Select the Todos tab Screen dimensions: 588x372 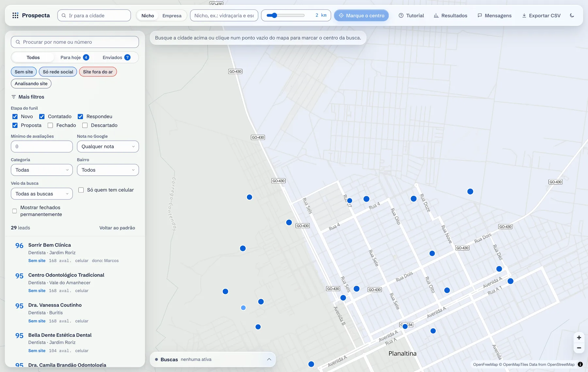[x=33, y=57]
